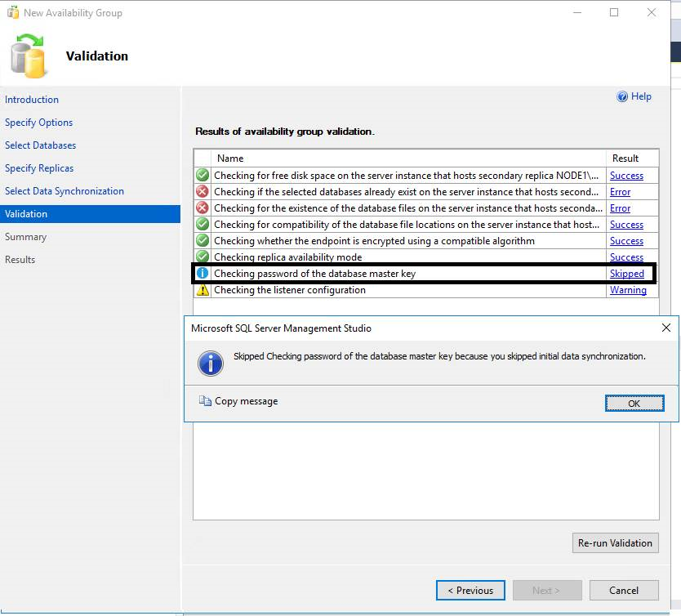Click Copy message text
The image size is (681, 616).
pos(247,401)
